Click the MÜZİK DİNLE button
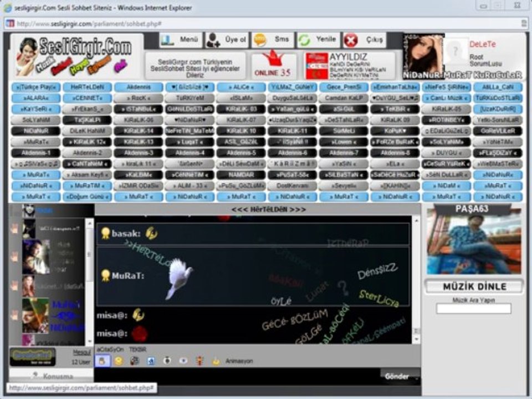The image size is (532, 399). pyautogui.click(x=474, y=287)
